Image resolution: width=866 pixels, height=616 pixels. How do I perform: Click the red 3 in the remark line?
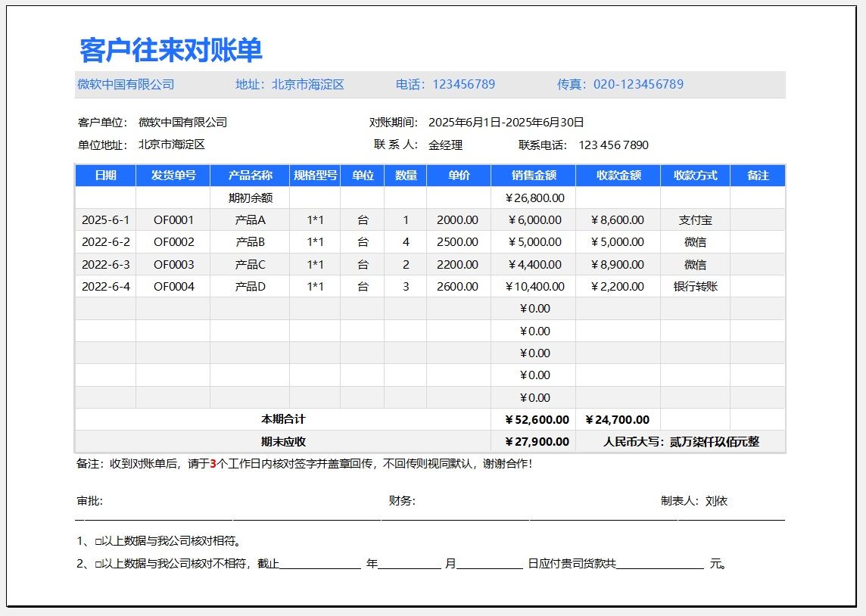point(213,464)
